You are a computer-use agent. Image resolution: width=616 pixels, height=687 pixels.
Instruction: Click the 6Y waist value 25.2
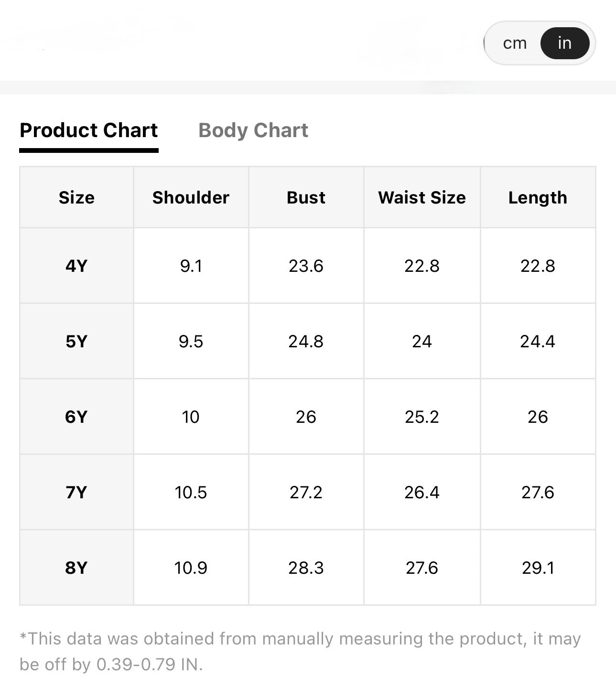click(422, 417)
